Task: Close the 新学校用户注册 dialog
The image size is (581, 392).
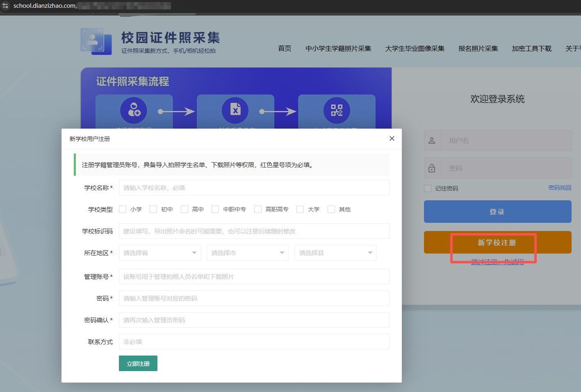Action: pos(392,138)
